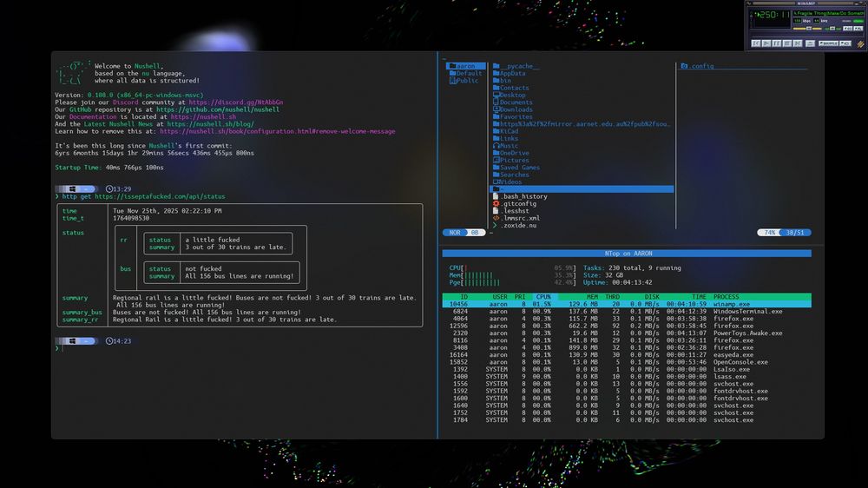The height and width of the screenshot is (488, 868).
Task: Click the Music headphones icon
Action: 496,146
